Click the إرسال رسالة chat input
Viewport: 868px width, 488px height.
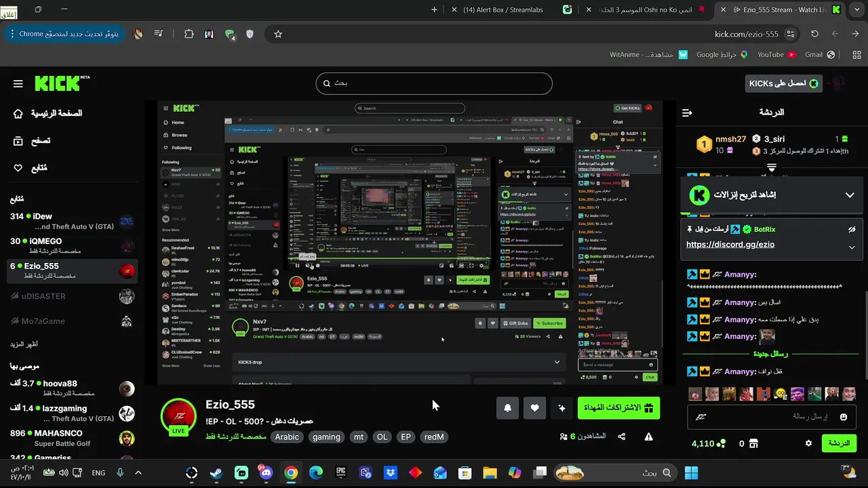point(772,417)
